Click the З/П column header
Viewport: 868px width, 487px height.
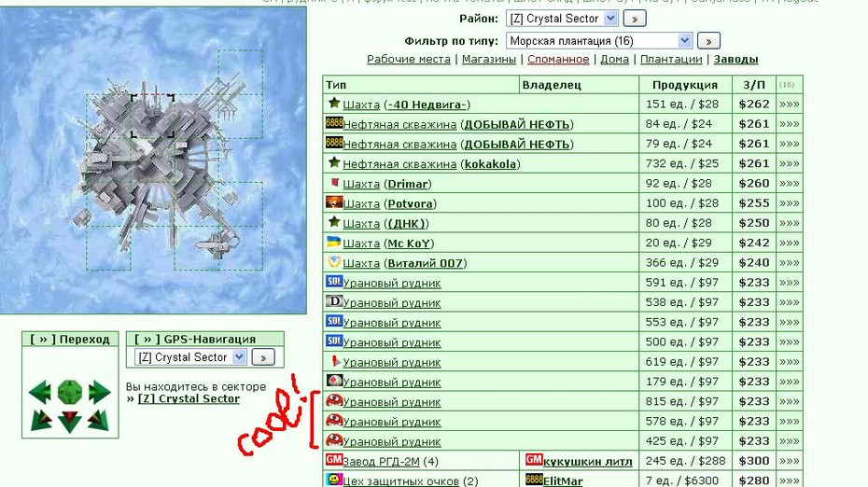coord(754,85)
